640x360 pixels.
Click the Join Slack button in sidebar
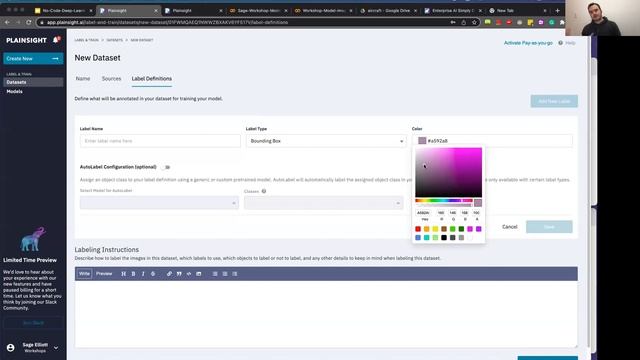point(33,323)
